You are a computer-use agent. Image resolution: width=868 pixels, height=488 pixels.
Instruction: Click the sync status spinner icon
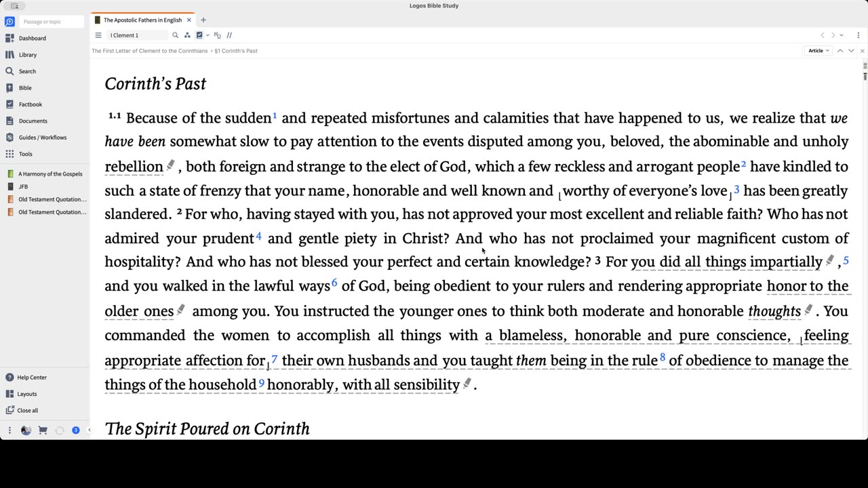[x=60, y=430]
